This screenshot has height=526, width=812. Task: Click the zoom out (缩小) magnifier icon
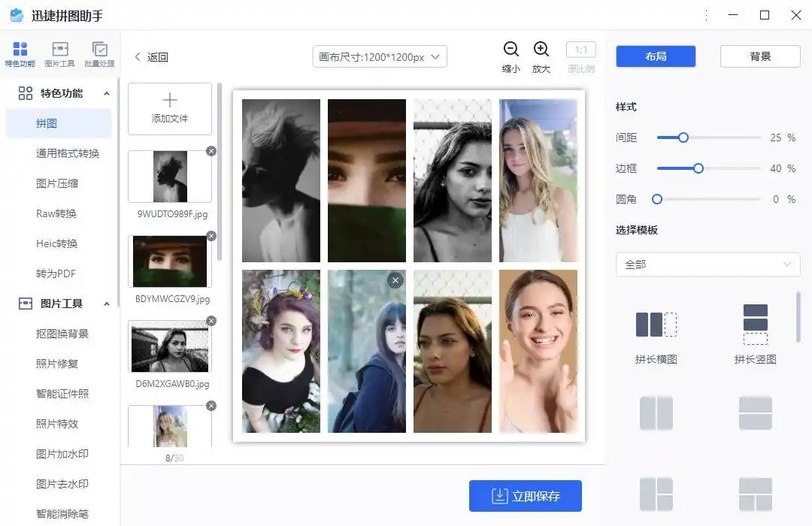click(511, 50)
